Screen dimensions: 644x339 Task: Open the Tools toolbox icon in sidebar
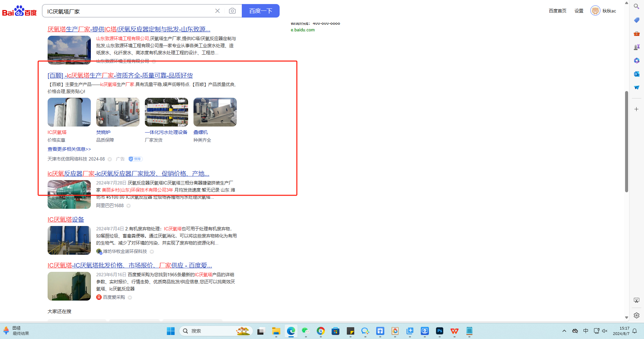pyautogui.click(x=637, y=34)
